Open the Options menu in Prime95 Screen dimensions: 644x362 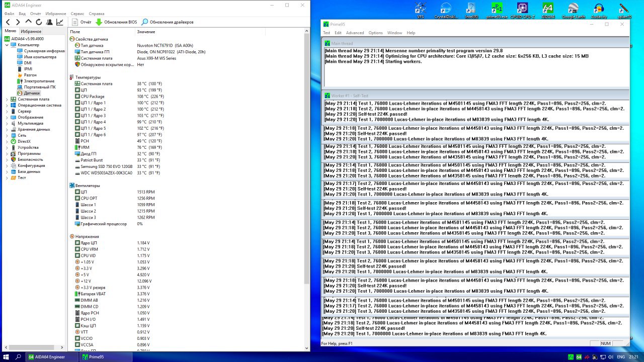[375, 33]
